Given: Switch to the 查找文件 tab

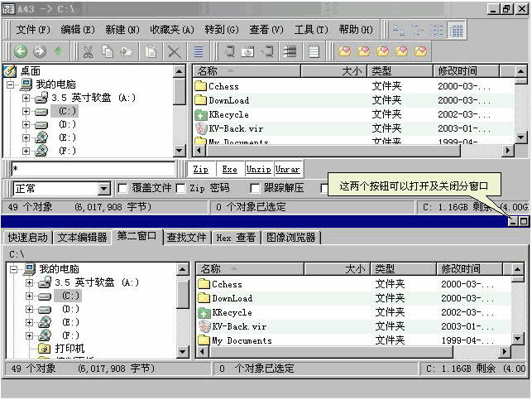Looking at the screenshot, I should [187, 238].
